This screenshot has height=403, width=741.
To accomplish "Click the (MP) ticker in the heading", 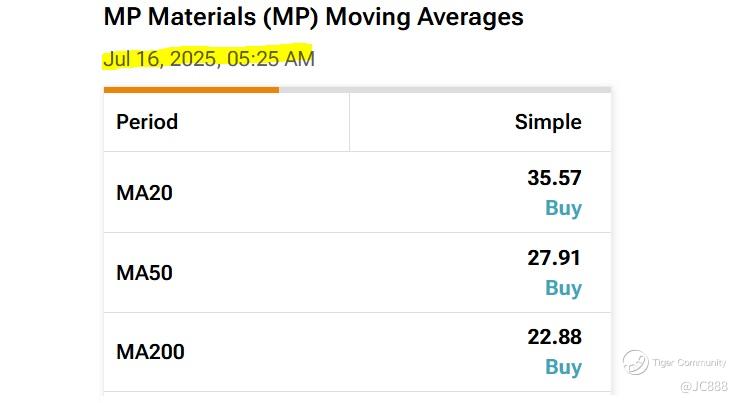I will click(x=292, y=17).
